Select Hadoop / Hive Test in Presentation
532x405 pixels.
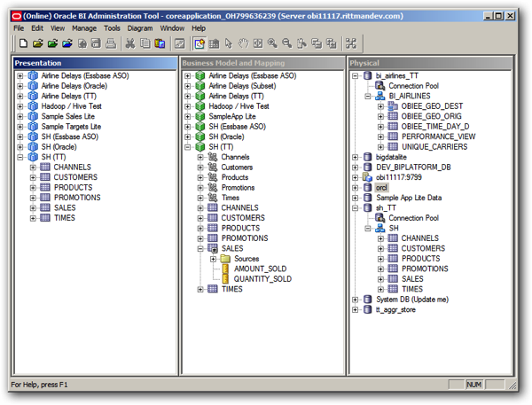coord(71,106)
